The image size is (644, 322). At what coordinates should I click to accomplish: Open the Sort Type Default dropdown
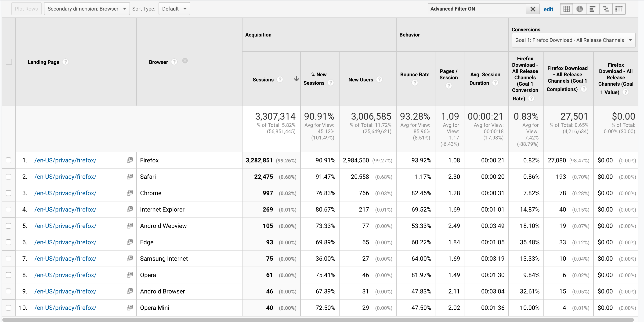tap(174, 9)
